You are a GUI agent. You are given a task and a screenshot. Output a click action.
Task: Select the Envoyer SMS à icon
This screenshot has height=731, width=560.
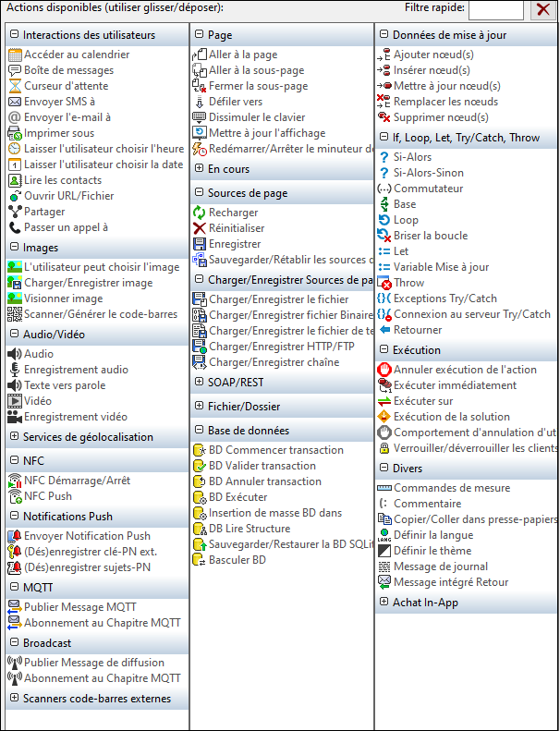(x=15, y=102)
